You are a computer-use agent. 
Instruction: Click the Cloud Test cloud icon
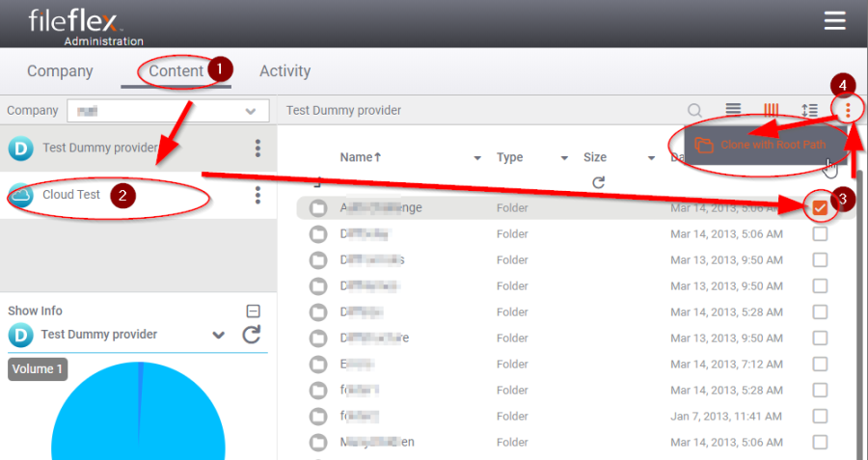coord(21,195)
